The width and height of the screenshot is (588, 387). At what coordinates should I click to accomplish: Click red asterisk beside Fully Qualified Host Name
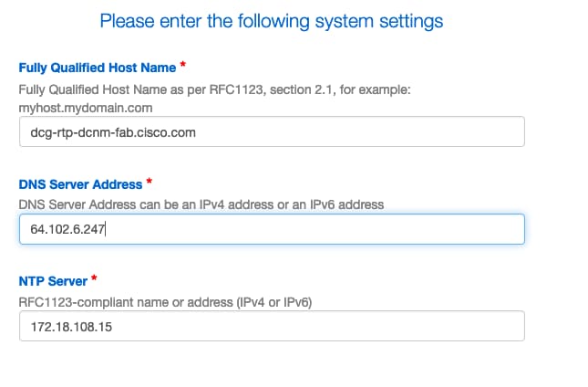[x=183, y=65]
